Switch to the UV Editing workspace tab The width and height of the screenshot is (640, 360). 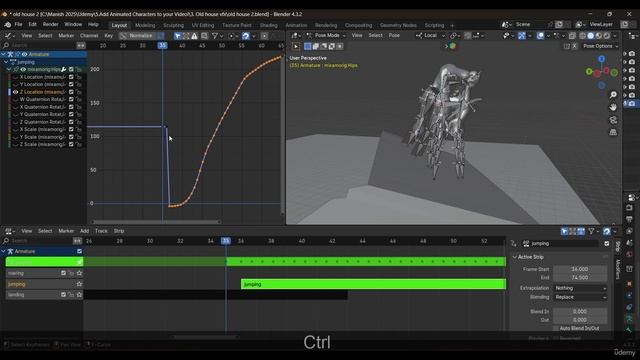point(203,25)
